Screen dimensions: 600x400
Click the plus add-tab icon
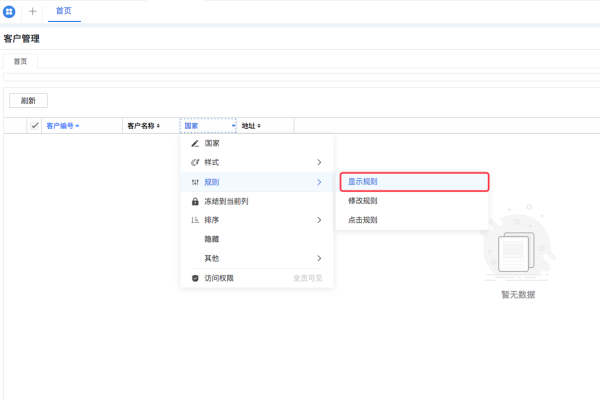point(33,11)
